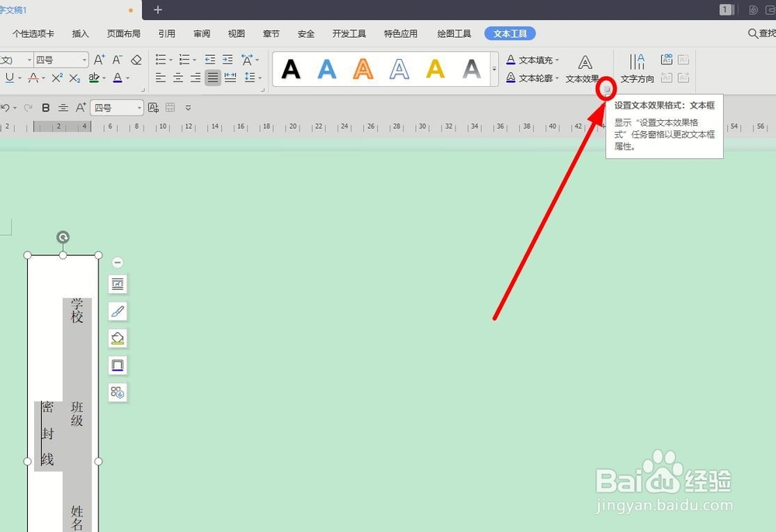Viewport: 776px width, 532px height.
Task: Open the quick access font size dropdown
Action: click(x=140, y=108)
